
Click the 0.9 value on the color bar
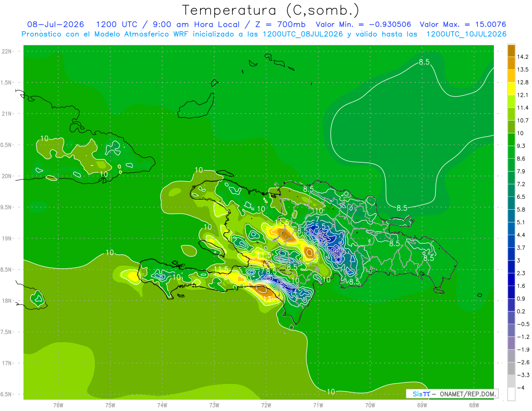click(x=521, y=298)
